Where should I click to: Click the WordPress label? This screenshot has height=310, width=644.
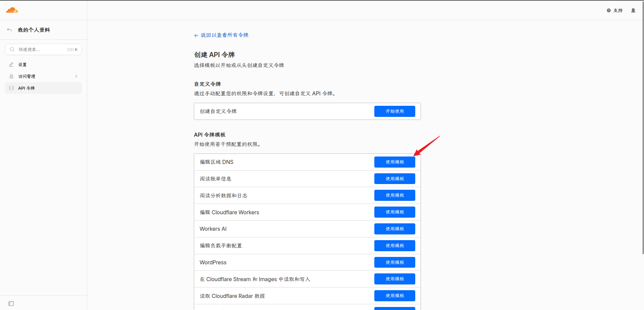pos(213,262)
